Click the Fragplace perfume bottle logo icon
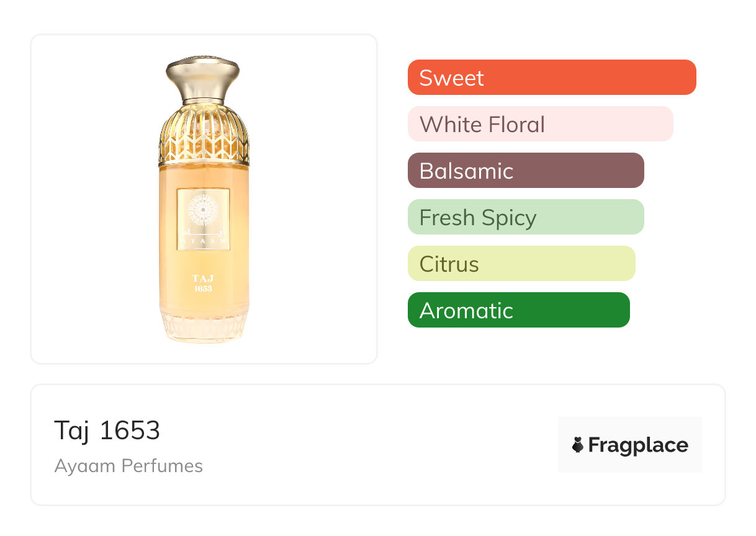756x536 pixels. click(x=578, y=445)
